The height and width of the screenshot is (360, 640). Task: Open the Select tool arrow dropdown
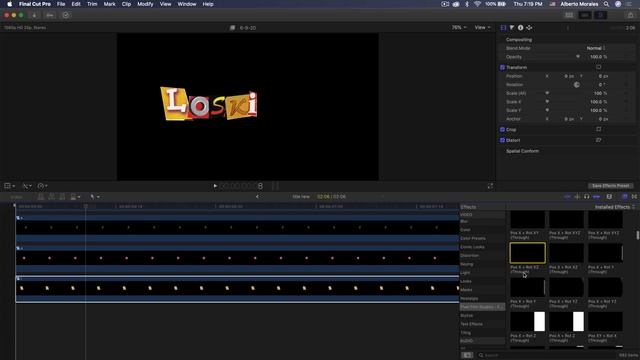[x=95, y=197]
